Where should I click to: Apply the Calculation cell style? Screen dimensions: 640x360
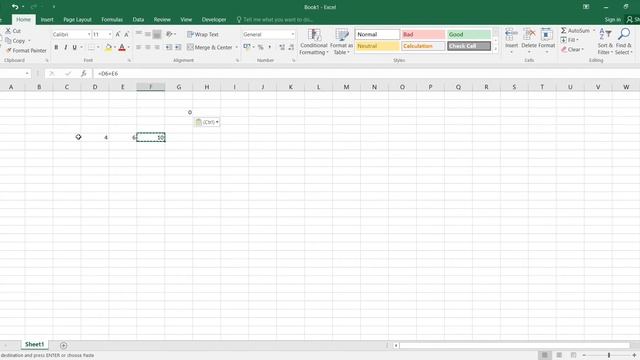coord(423,46)
